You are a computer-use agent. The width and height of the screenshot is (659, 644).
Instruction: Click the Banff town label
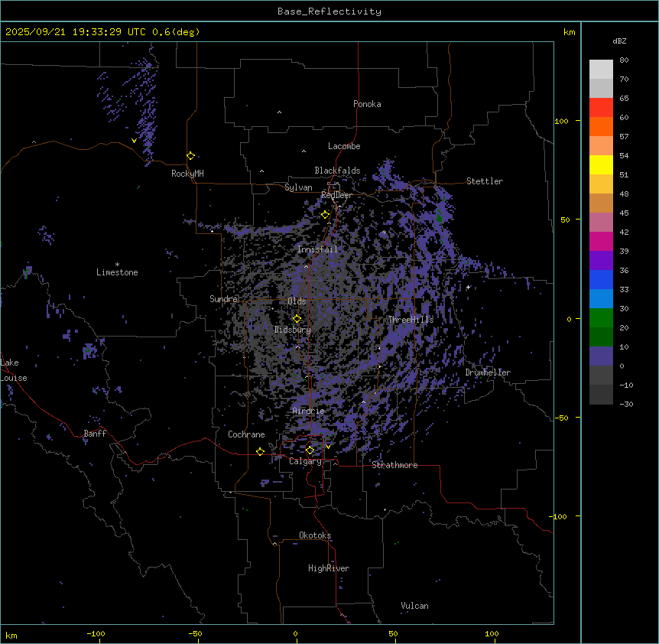95,434
